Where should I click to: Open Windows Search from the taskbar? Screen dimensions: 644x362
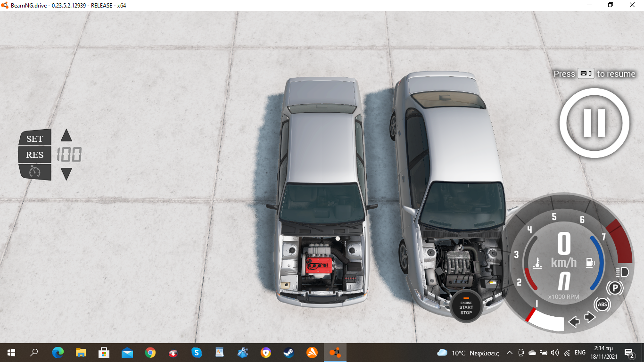point(34,352)
